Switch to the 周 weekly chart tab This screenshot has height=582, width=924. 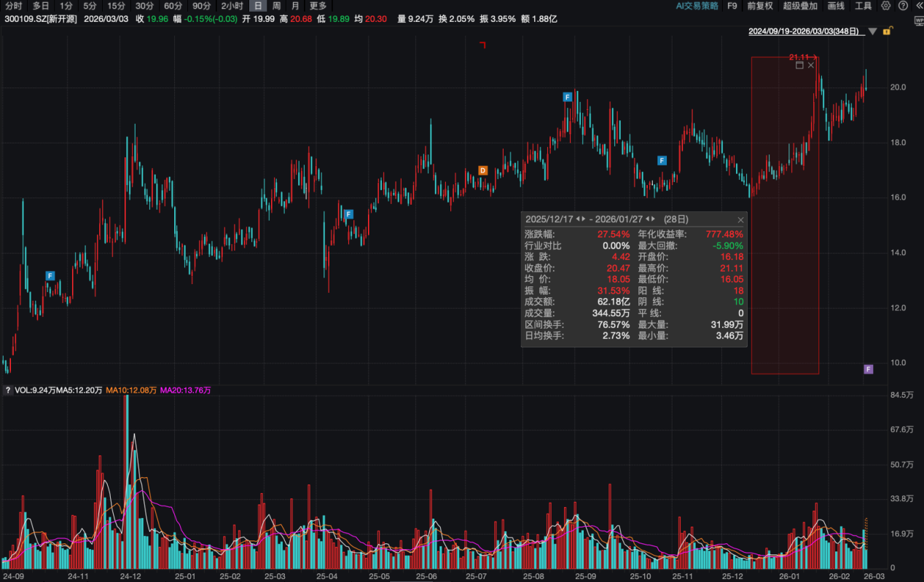(276, 6)
